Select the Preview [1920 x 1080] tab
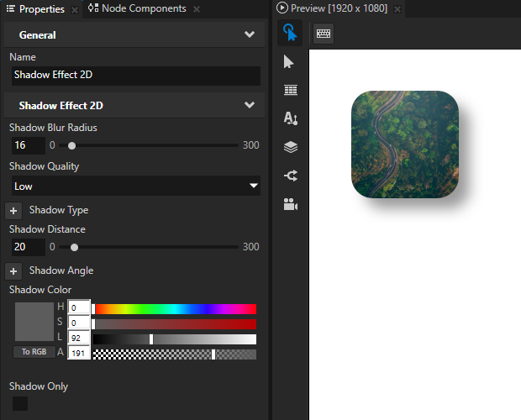 [x=339, y=8]
